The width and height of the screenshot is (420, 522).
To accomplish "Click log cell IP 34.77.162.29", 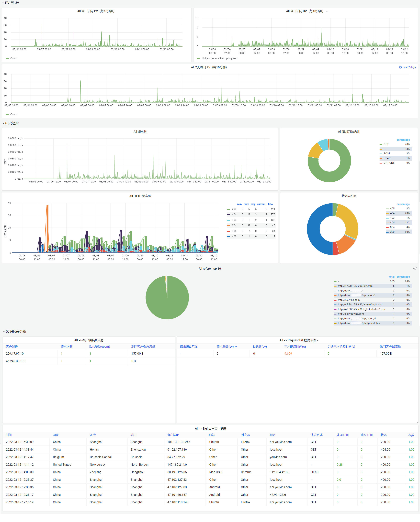I will (176, 457).
